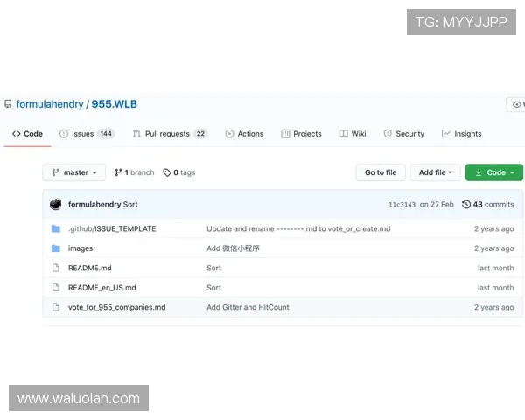
Task: Click the repository book icon beside formulahendry
Action: click(9, 104)
